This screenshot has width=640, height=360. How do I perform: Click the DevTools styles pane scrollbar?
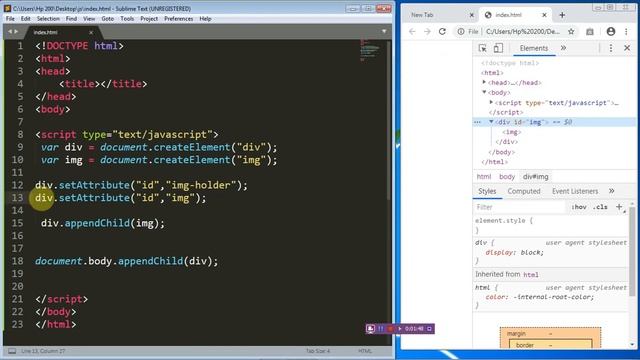point(632,251)
